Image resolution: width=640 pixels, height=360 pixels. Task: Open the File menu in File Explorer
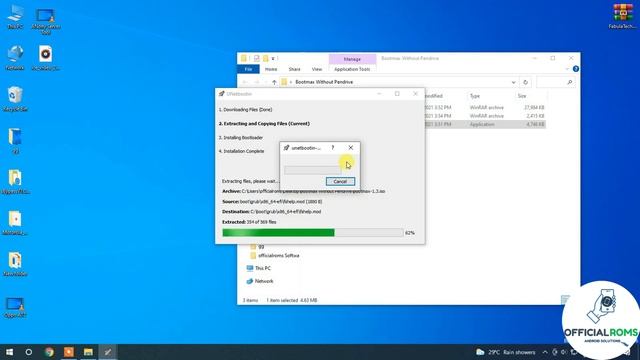[248, 69]
